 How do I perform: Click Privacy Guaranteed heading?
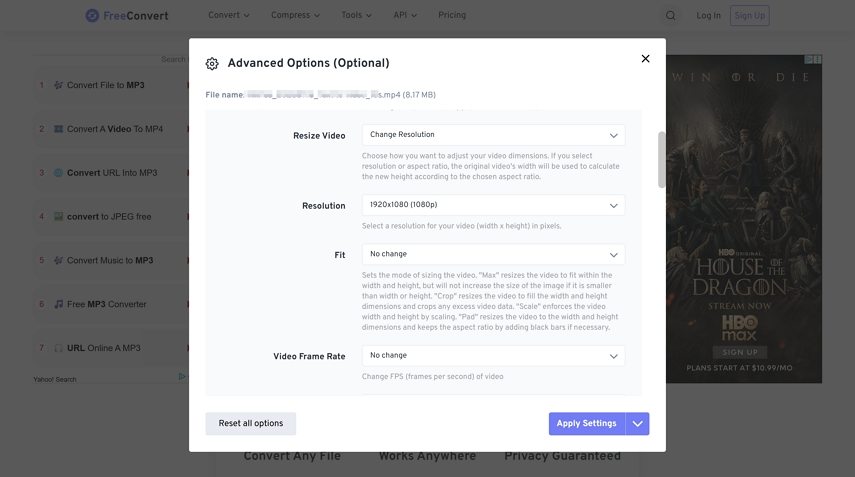click(x=562, y=456)
